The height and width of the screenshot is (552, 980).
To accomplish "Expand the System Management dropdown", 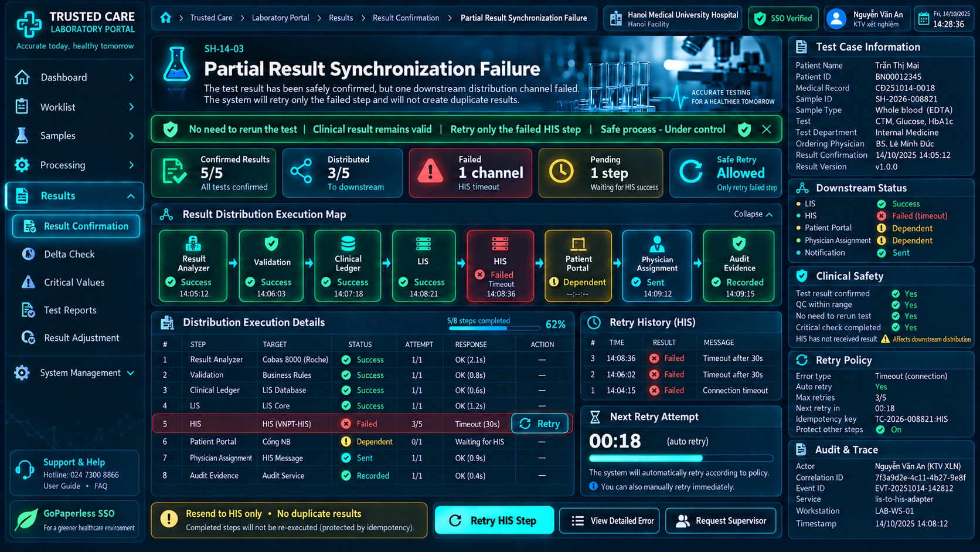I will (x=131, y=373).
